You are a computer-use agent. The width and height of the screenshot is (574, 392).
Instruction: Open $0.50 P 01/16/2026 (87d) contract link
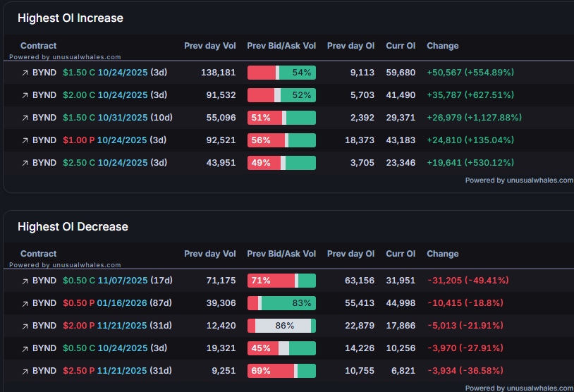coord(117,303)
